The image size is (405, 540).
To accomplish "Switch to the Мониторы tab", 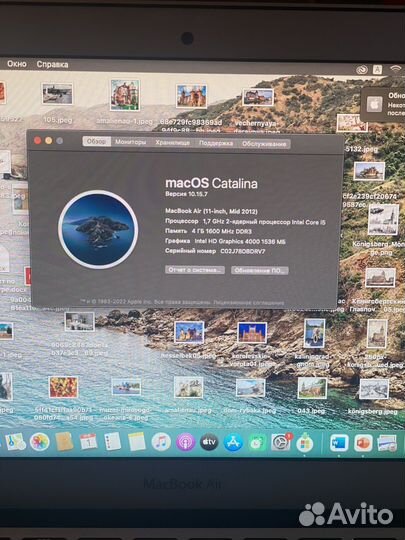I will [131, 142].
